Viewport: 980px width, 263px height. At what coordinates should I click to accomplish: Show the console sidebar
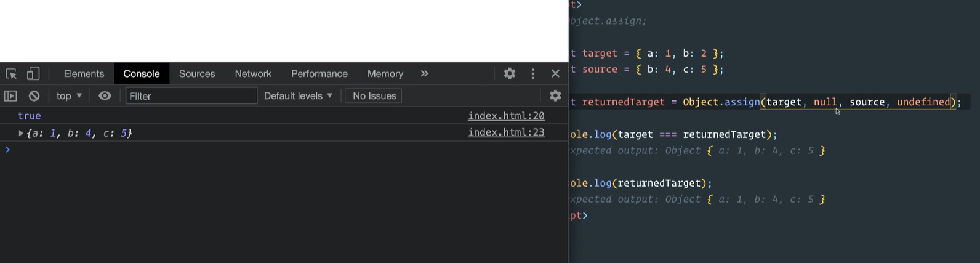pyautogui.click(x=10, y=96)
